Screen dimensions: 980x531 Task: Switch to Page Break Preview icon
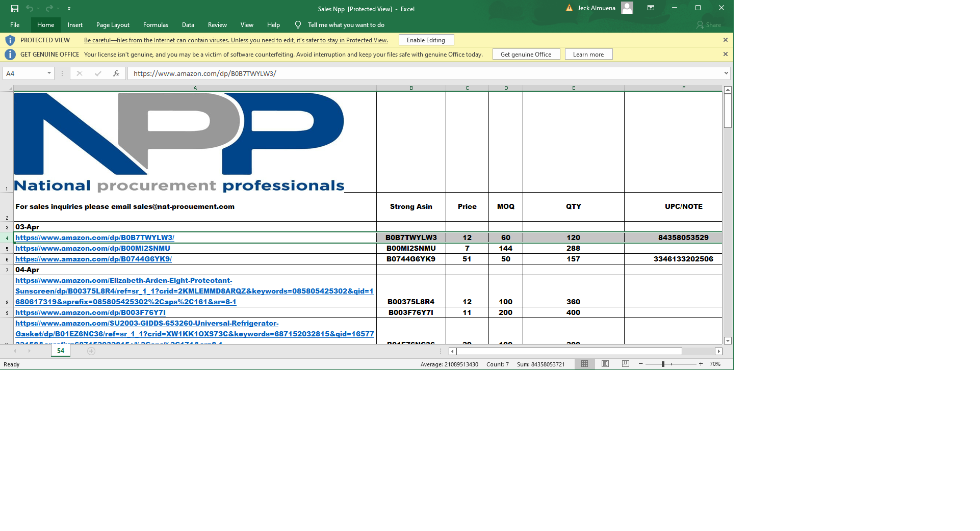[626, 364]
